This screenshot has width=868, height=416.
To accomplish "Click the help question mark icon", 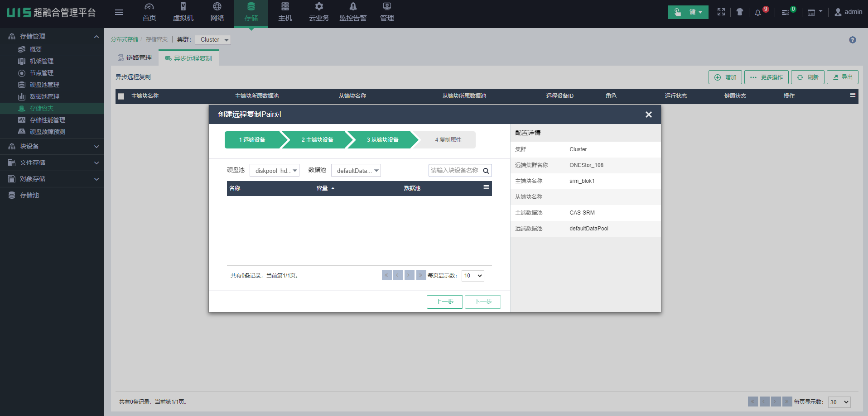I will pos(853,40).
